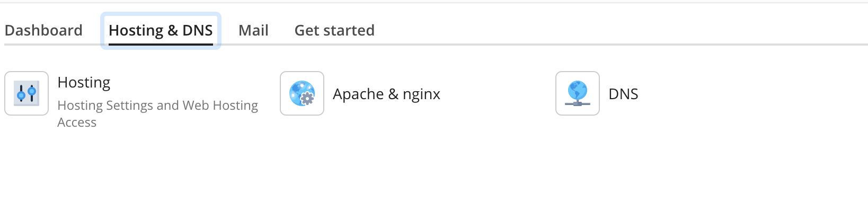Click the blue globe in DNS icon
The height and width of the screenshot is (210, 868).
pos(578,90)
